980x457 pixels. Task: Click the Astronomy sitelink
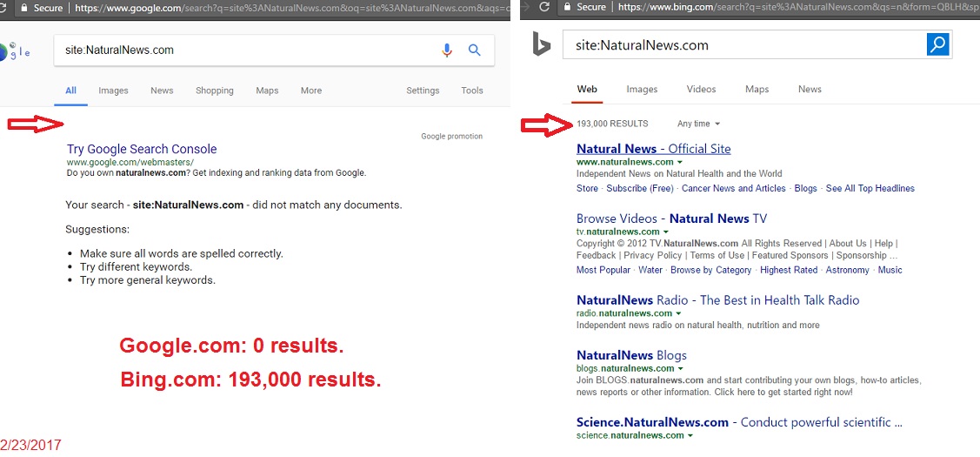click(848, 270)
